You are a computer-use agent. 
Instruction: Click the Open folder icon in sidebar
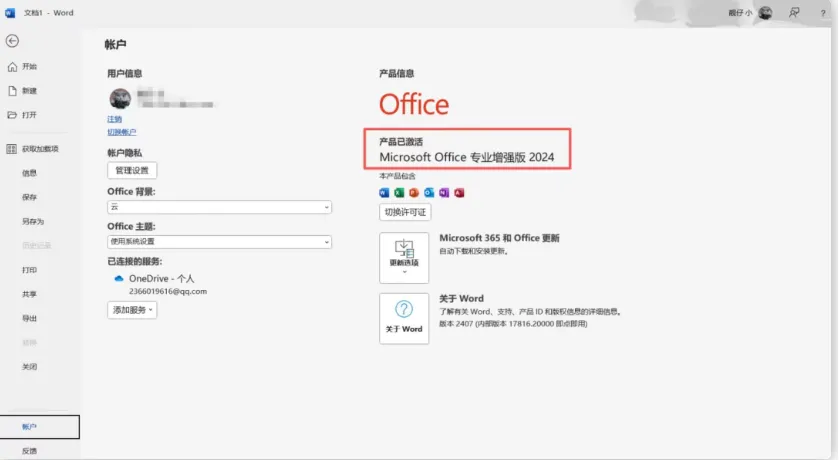click(12, 115)
